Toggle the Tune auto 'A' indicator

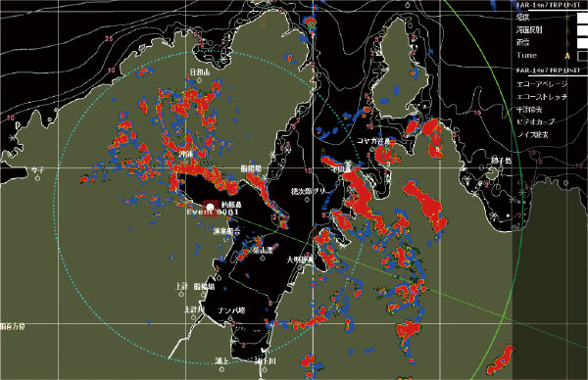pyautogui.click(x=567, y=56)
